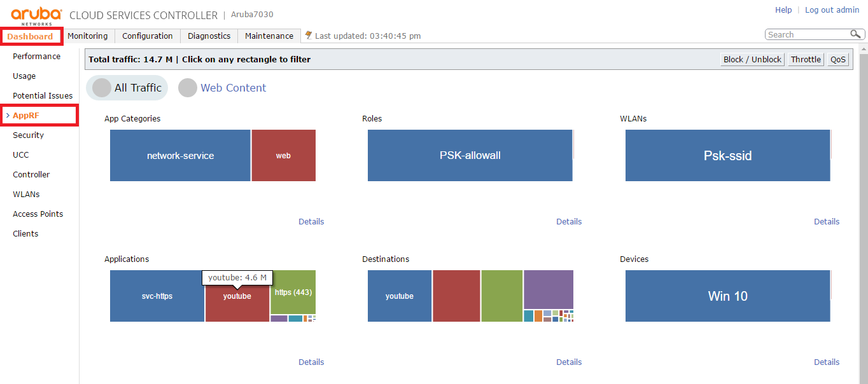Viewport: 868px width, 384px height.
Task: Click the Throttle button
Action: (x=806, y=59)
